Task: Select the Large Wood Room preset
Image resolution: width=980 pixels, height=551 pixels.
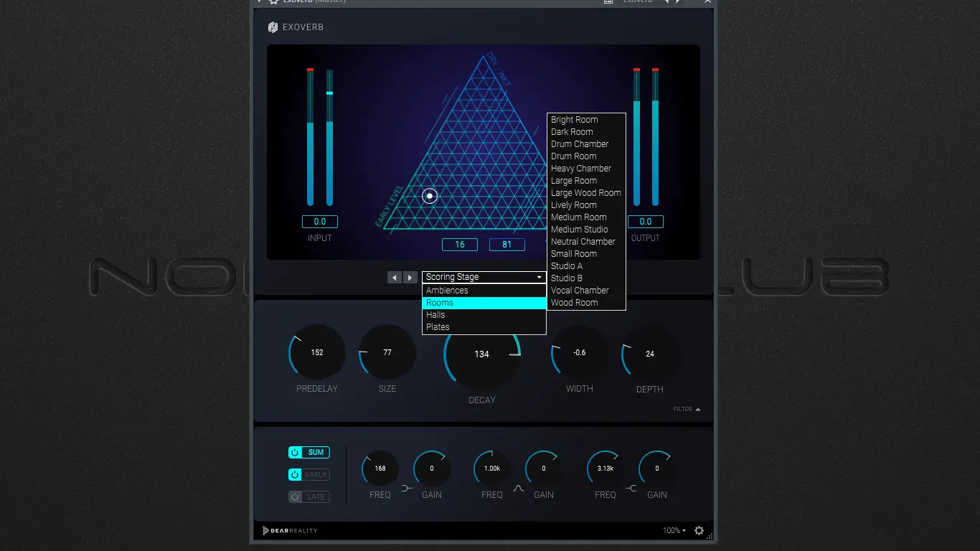Action: click(x=586, y=193)
